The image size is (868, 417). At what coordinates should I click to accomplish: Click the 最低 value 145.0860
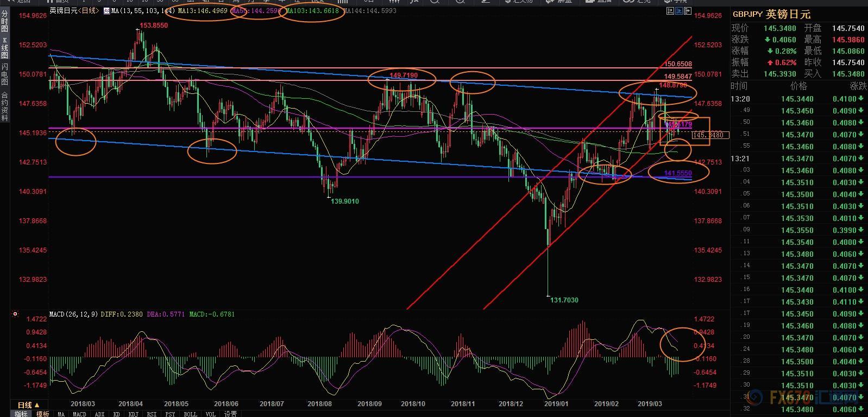tap(848, 51)
